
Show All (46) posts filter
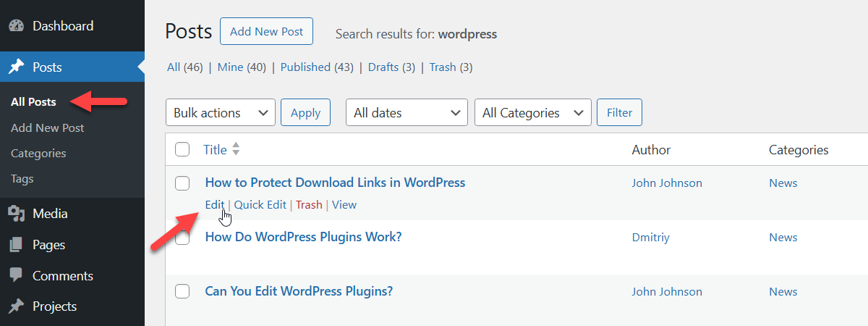click(x=185, y=67)
